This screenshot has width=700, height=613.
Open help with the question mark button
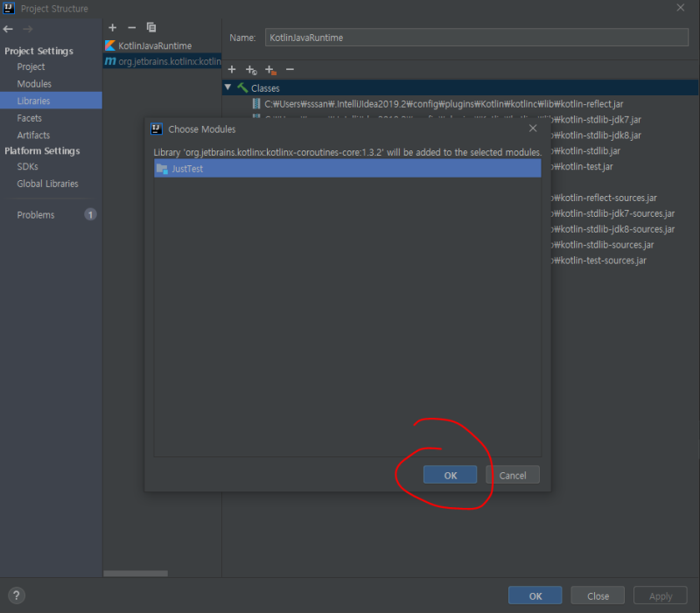tap(17, 596)
